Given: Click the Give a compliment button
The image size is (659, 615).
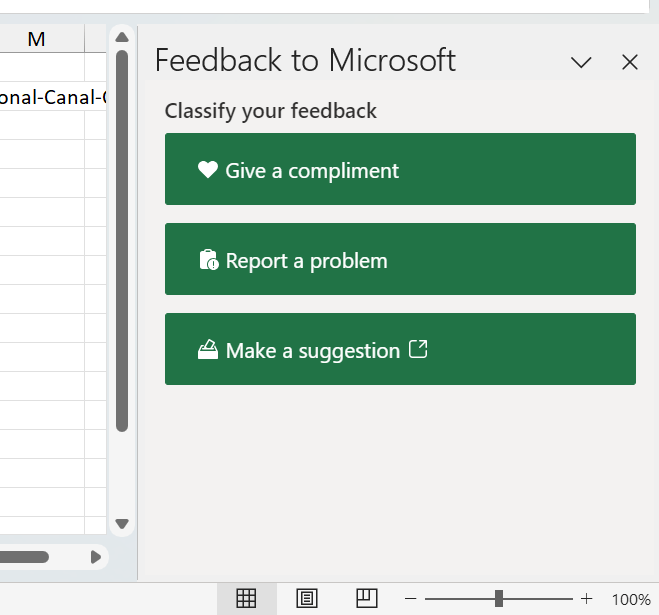Looking at the screenshot, I should click(400, 169).
